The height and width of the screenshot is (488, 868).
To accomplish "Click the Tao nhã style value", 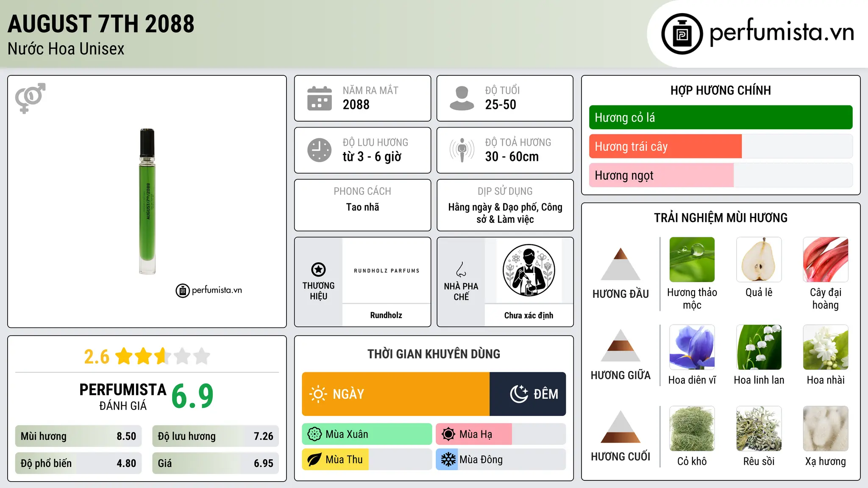I will [362, 207].
